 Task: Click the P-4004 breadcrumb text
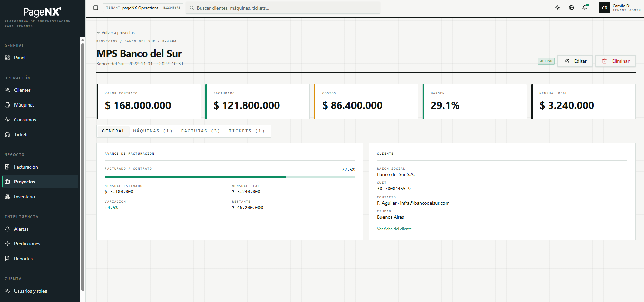pos(169,41)
